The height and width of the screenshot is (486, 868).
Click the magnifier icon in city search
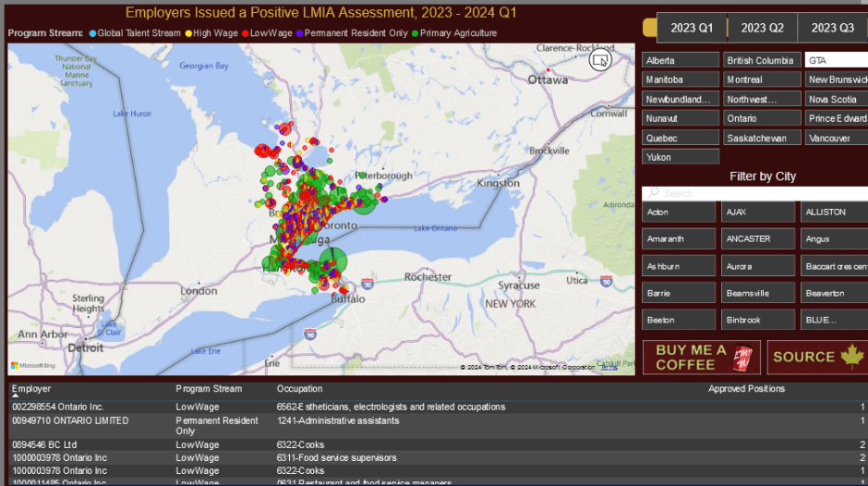[x=653, y=193]
